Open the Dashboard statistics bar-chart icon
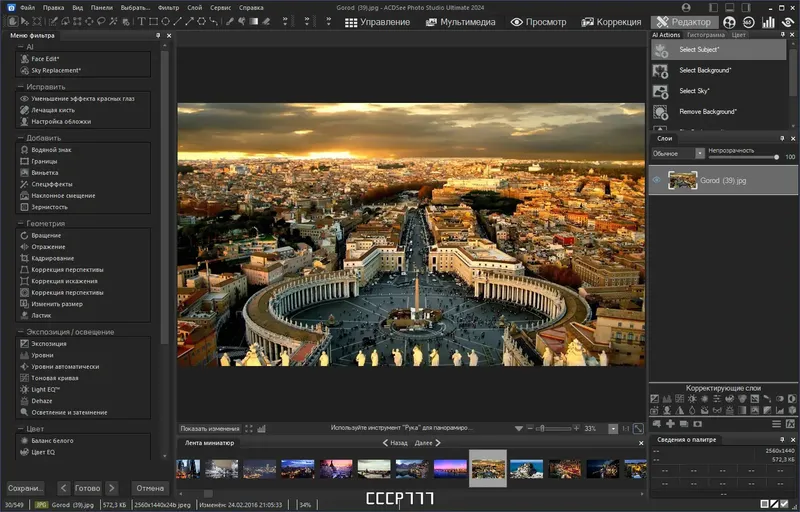Viewport: 800px width, 512px height. 768,21
